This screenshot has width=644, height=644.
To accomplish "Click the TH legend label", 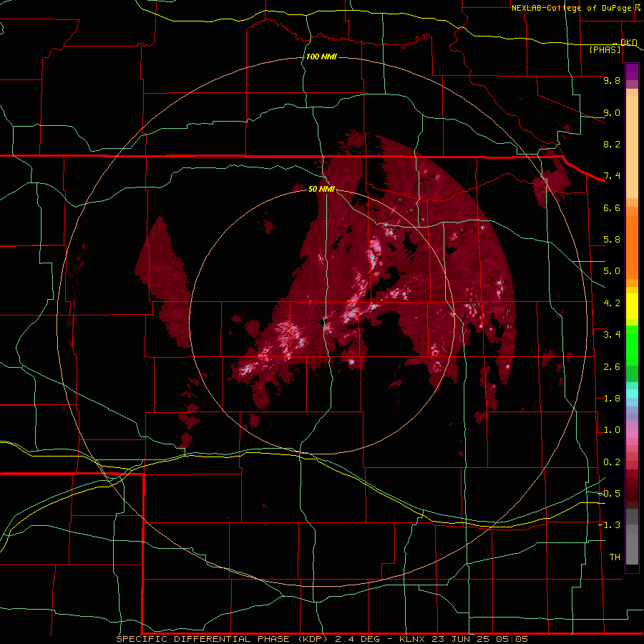I will click(x=615, y=557).
